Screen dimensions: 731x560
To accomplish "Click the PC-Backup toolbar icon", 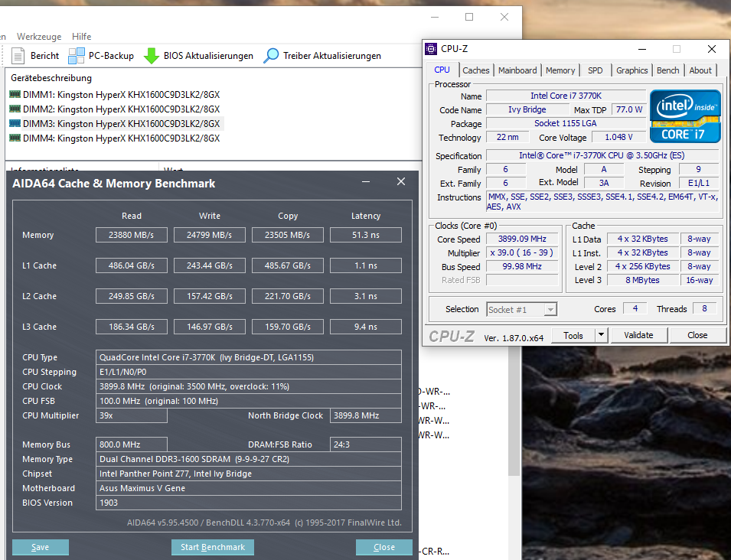I will point(77,56).
